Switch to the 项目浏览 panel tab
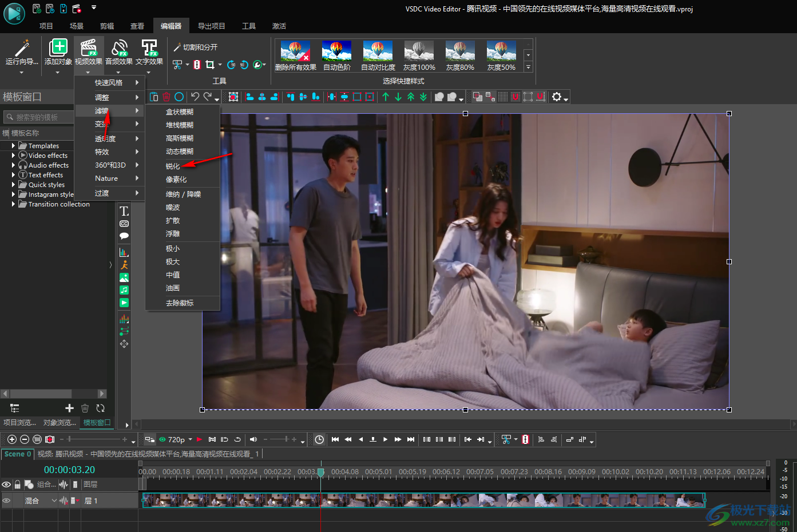 [x=19, y=423]
